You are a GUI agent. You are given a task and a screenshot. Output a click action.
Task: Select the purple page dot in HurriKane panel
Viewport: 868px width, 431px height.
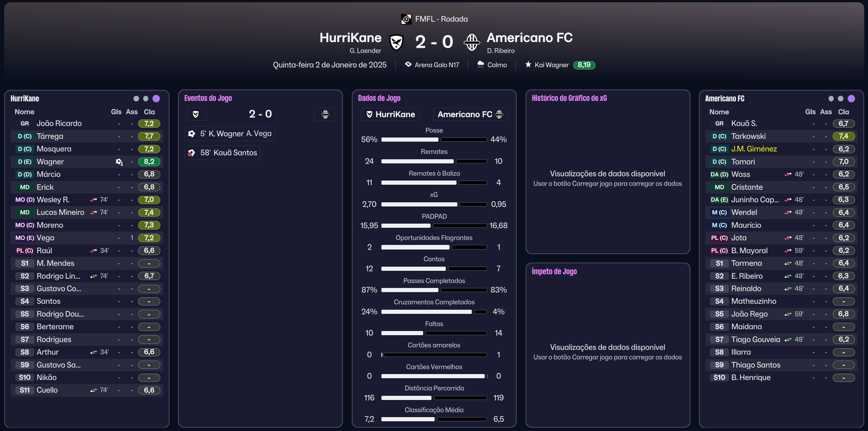click(x=156, y=99)
